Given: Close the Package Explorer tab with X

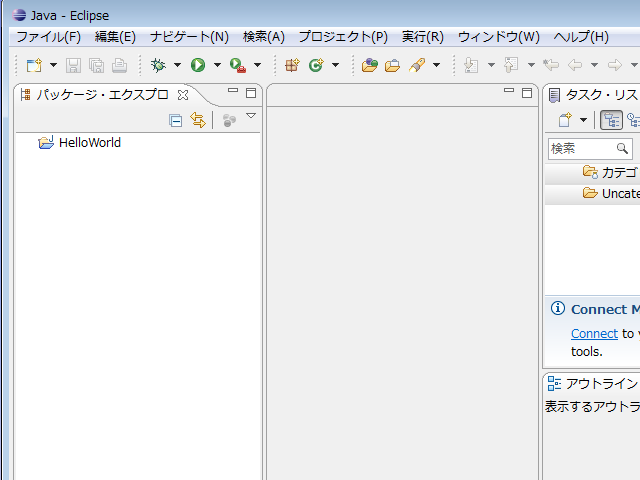Looking at the screenshot, I should pyautogui.click(x=183, y=95).
